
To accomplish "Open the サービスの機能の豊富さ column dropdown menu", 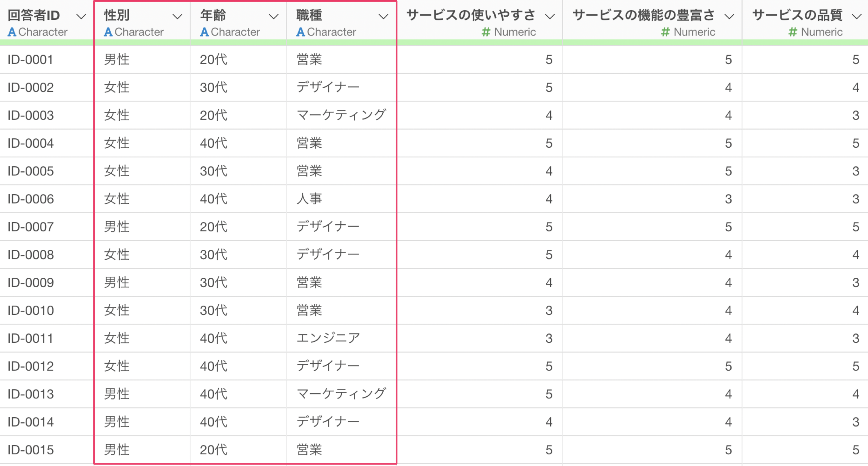I will (x=730, y=16).
